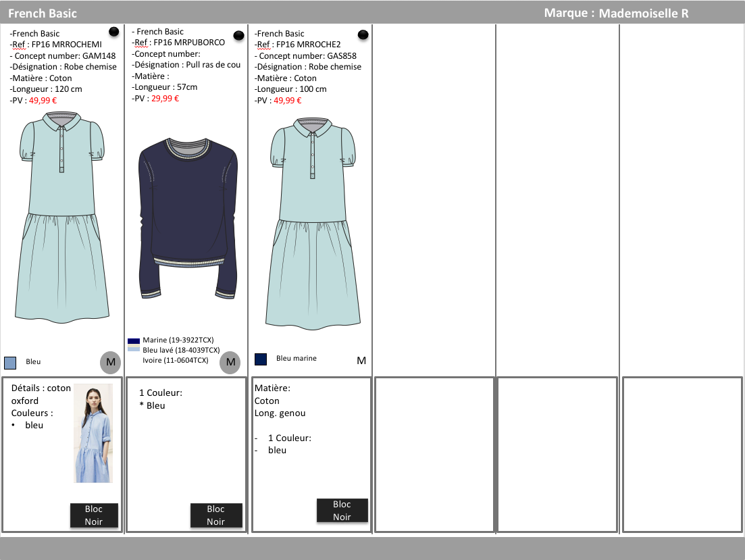Click Marine (19-3922TCX) color label
745x560 pixels.
pos(178,340)
